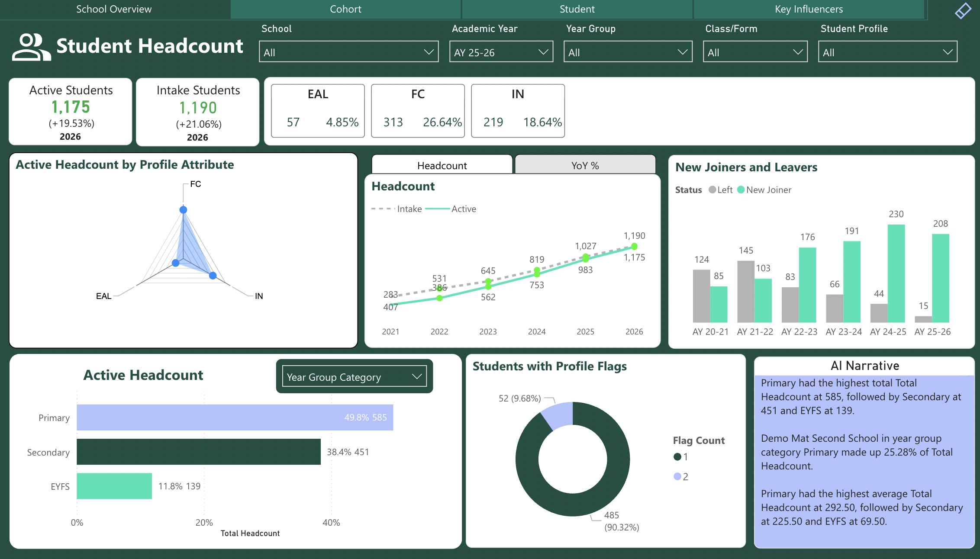The image size is (980, 559).
Task: Click the 2026 Active line data point
Action: tap(634, 247)
